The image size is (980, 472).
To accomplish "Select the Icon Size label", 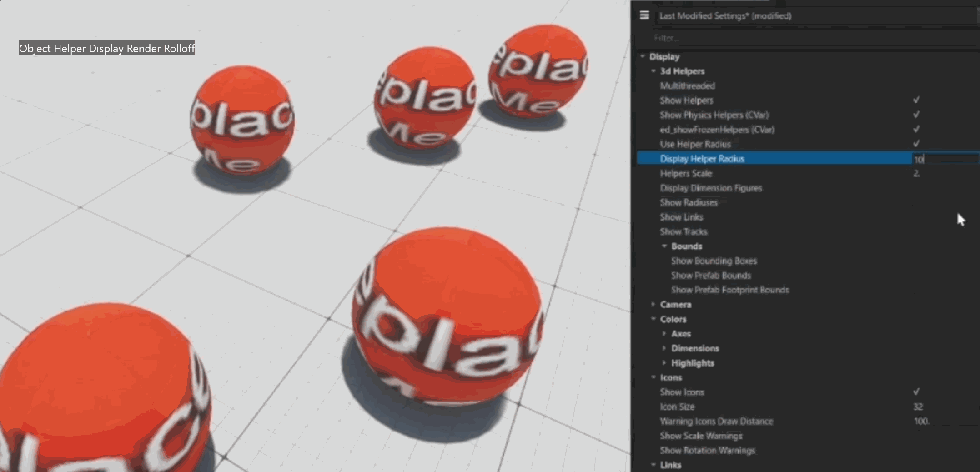I will tap(677, 407).
